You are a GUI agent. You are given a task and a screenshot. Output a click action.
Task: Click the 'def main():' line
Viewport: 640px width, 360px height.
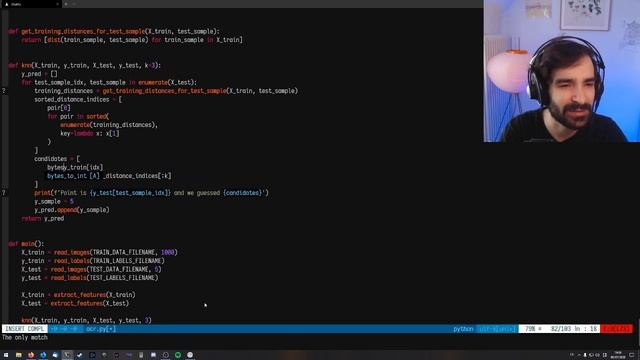tap(26, 244)
